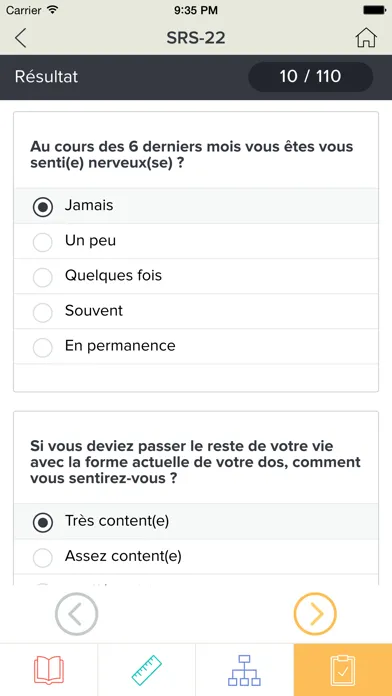
Task: Select the clipboard checklist tab
Action: (x=343, y=670)
